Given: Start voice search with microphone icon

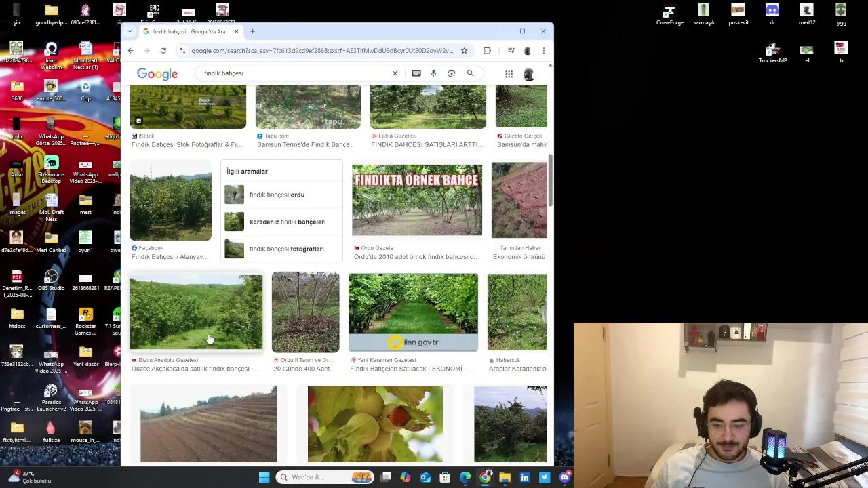Looking at the screenshot, I should (433, 73).
